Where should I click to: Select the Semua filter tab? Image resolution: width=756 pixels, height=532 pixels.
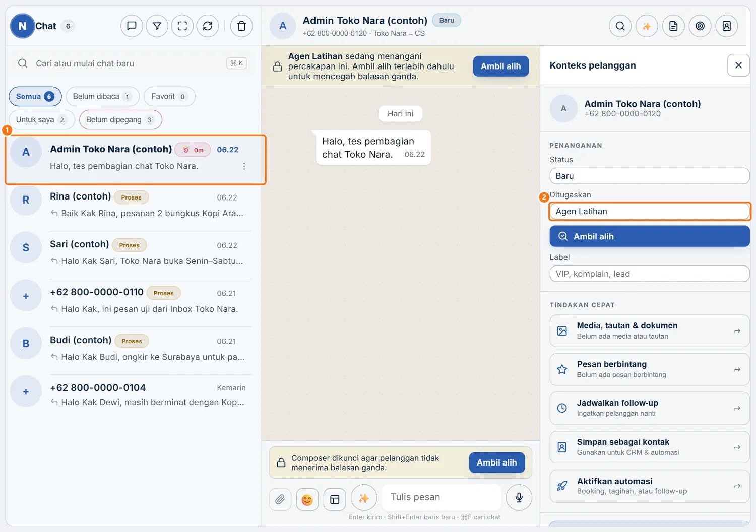(x=35, y=96)
